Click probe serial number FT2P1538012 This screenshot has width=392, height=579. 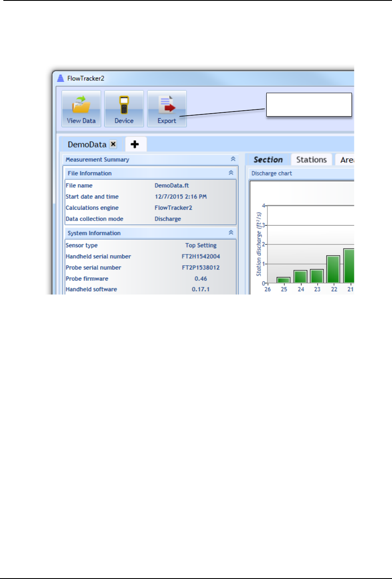[x=201, y=268]
